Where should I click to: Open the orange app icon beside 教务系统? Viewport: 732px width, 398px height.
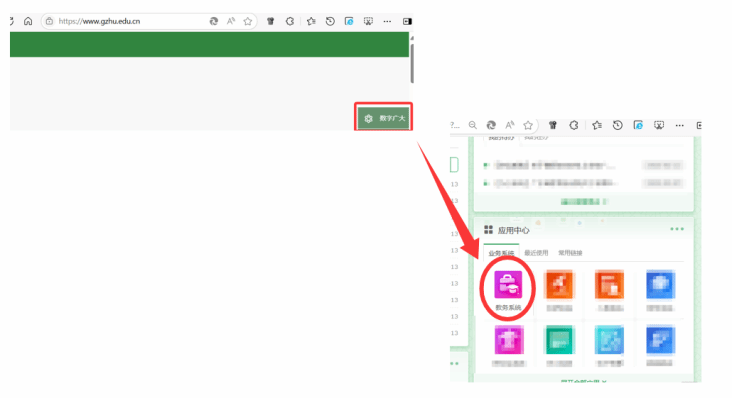point(559,284)
